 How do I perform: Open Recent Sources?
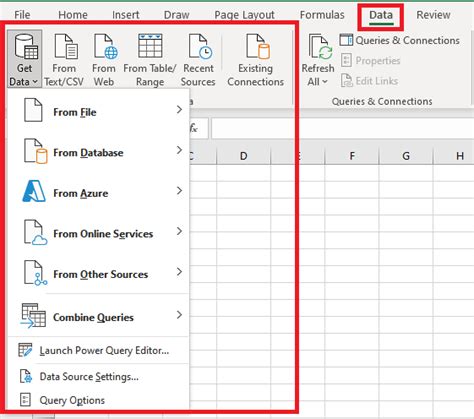coord(198,59)
